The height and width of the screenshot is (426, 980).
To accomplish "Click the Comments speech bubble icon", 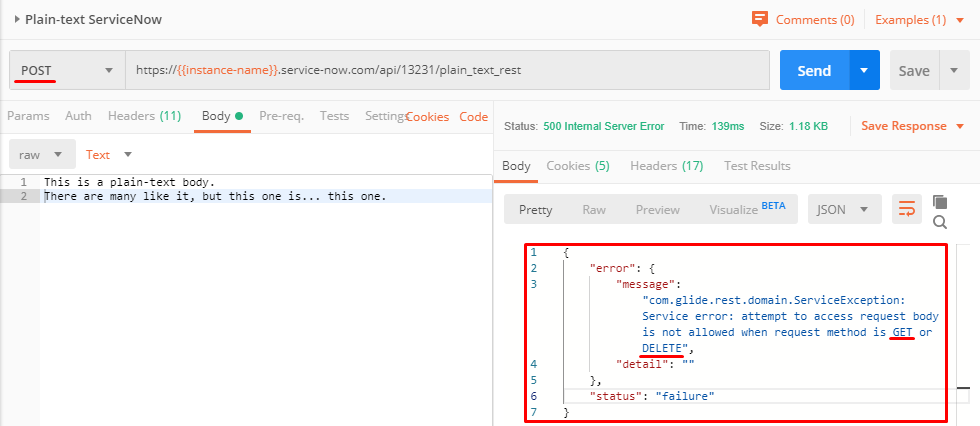I will pyautogui.click(x=760, y=19).
